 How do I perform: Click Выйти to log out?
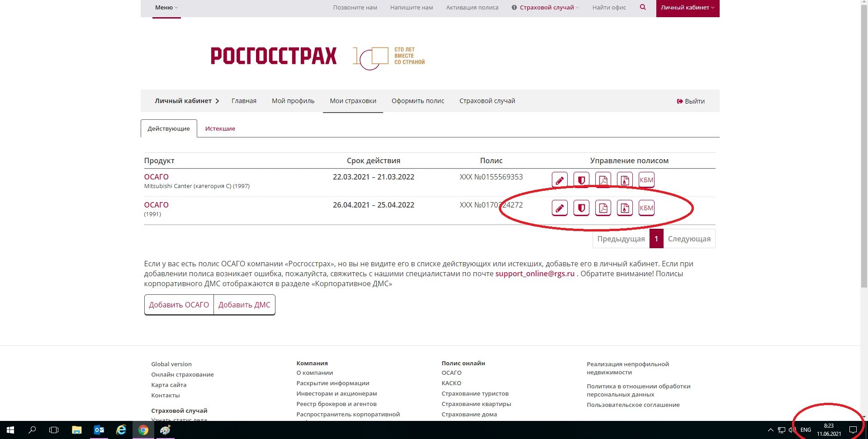pyautogui.click(x=691, y=101)
